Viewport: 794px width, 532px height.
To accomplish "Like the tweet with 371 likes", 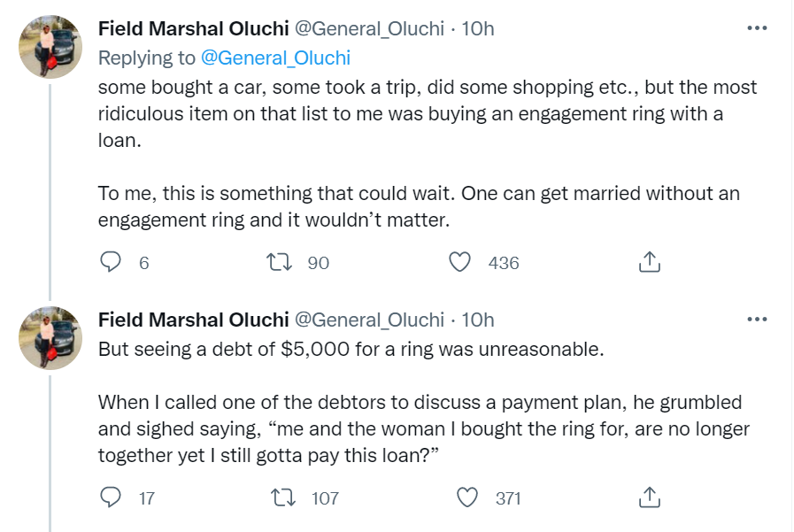I will click(x=466, y=498).
